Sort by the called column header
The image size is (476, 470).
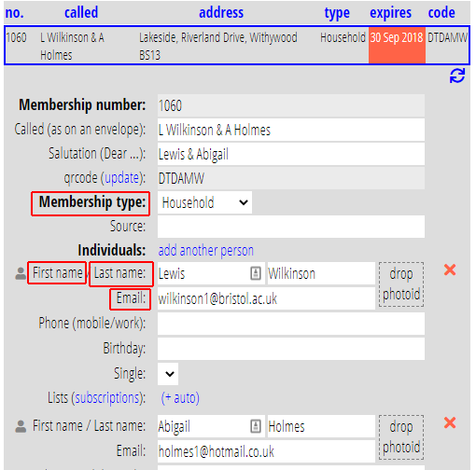(x=81, y=12)
